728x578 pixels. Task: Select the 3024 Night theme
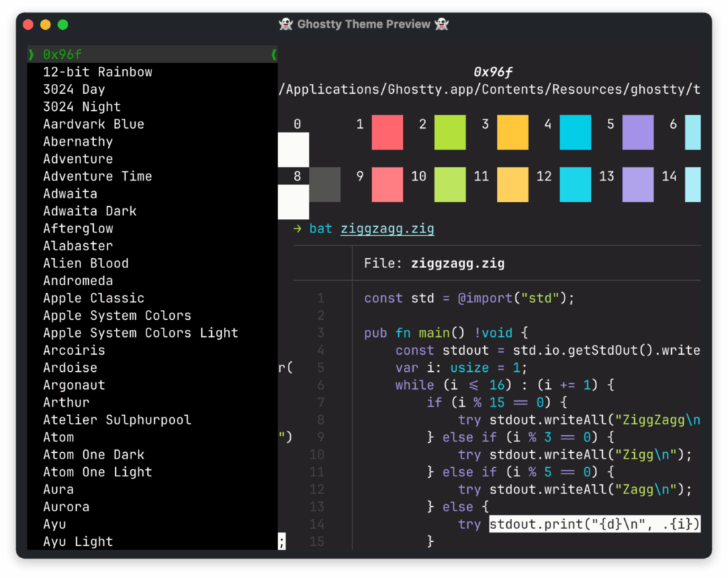tap(82, 107)
